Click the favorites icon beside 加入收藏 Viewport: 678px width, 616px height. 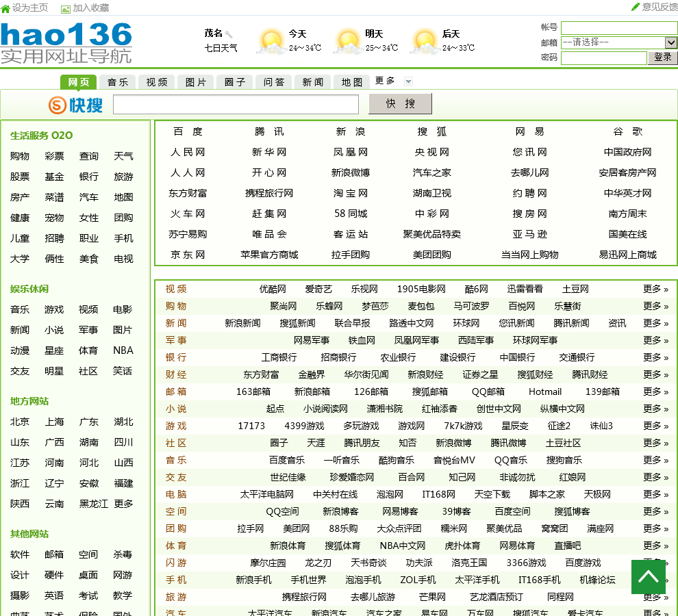66,9
